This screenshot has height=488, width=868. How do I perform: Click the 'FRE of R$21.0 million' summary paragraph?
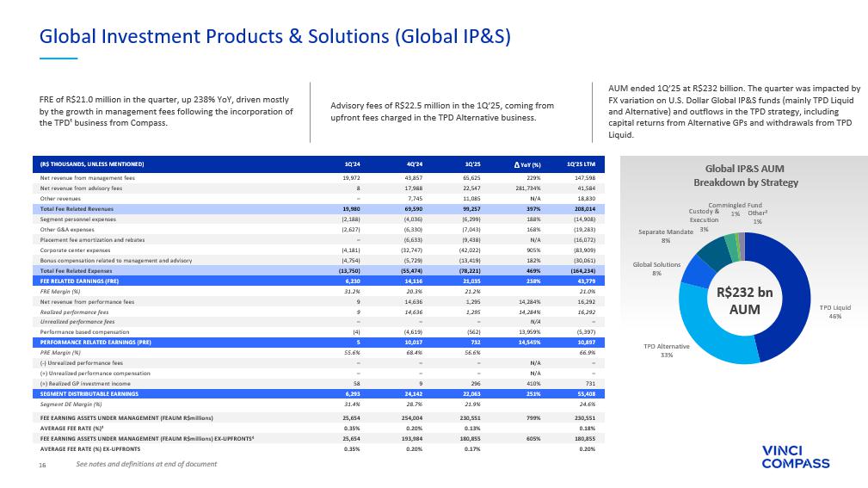click(166, 111)
